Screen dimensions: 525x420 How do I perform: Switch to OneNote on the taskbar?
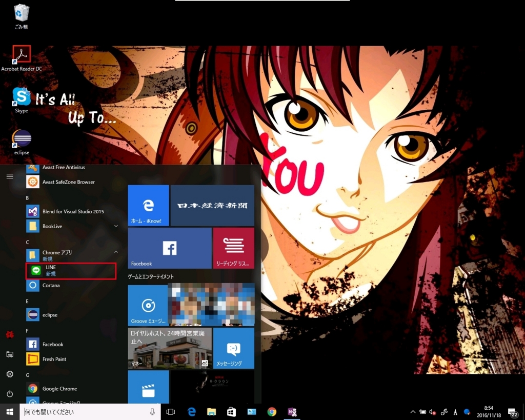(x=292, y=412)
